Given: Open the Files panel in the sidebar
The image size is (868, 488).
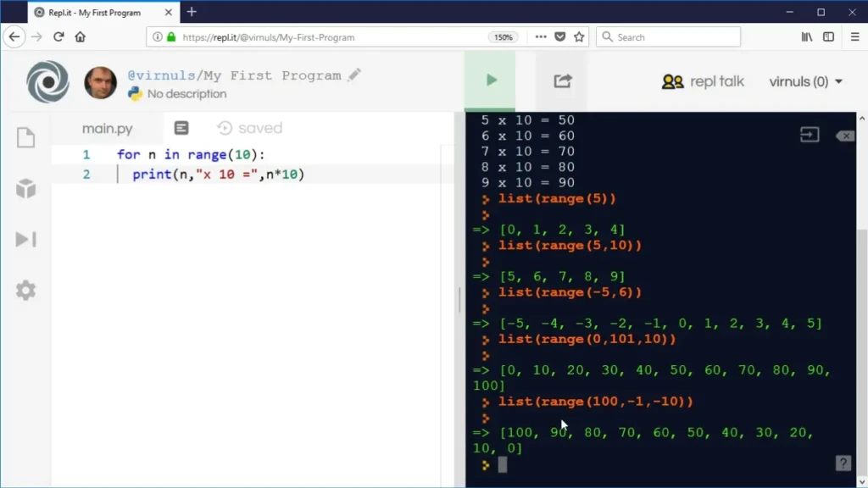Looking at the screenshot, I should pos(25,137).
